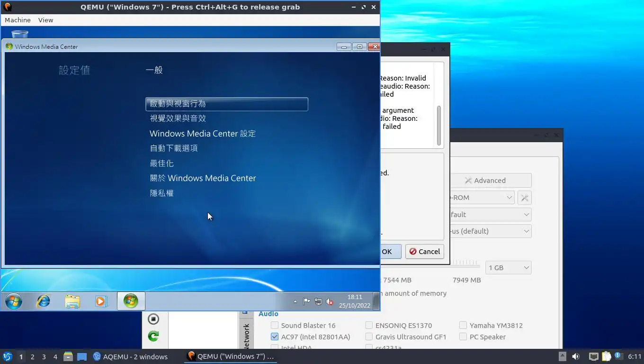The width and height of the screenshot is (644, 364).
Task: Select 隱私權 in the settings list
Action: pos(161,193)
